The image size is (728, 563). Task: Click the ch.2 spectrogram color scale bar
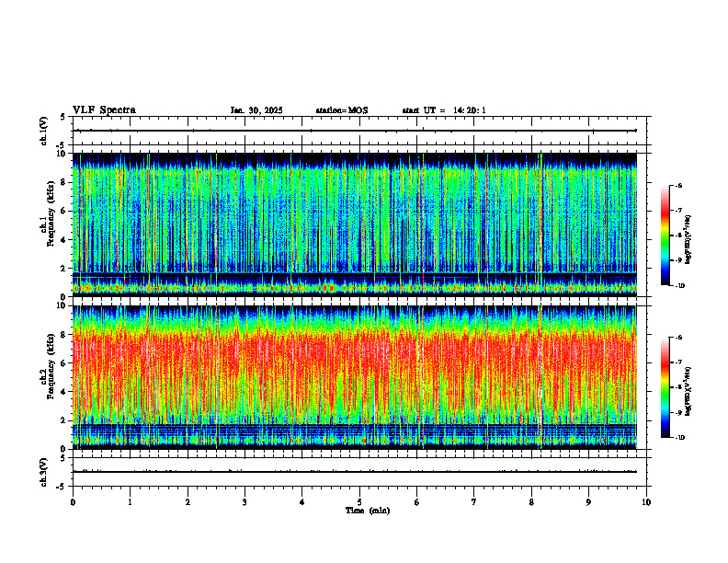point(665,387)
